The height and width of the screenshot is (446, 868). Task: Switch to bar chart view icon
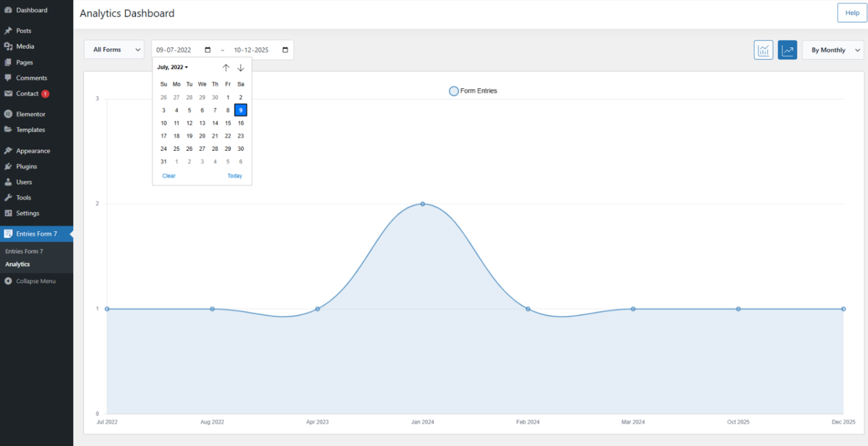point(763,50)
